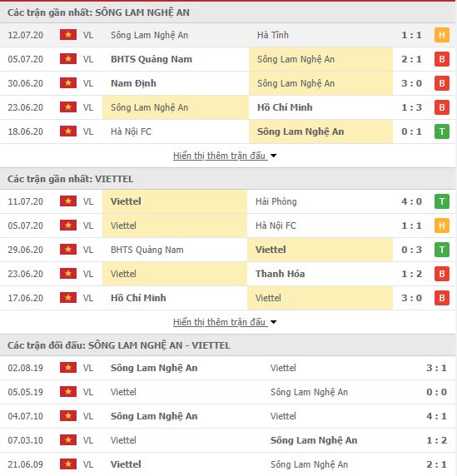Click green T badge in BHTS Quảng Nam 0:3 row
The width and height of the screenshot is (457, 476).
click(442, 250)
